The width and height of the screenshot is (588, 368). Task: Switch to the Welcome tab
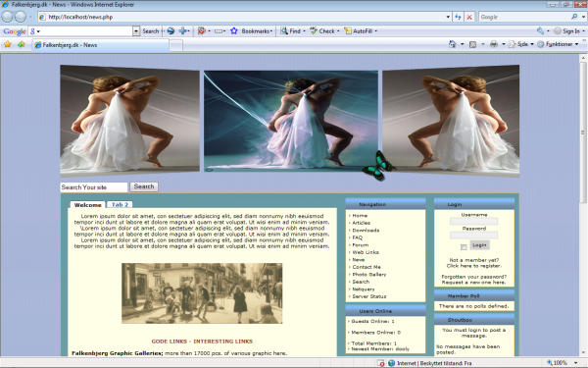88,205
